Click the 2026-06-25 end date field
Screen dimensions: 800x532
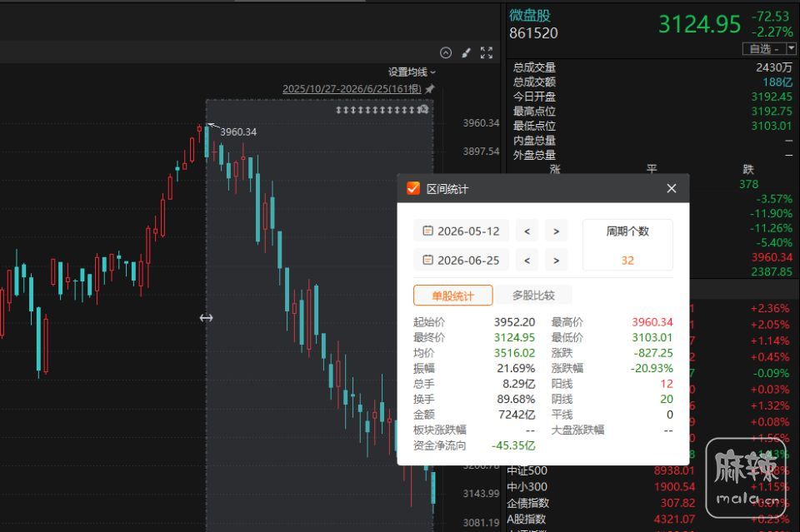click(x=461, y=260)
